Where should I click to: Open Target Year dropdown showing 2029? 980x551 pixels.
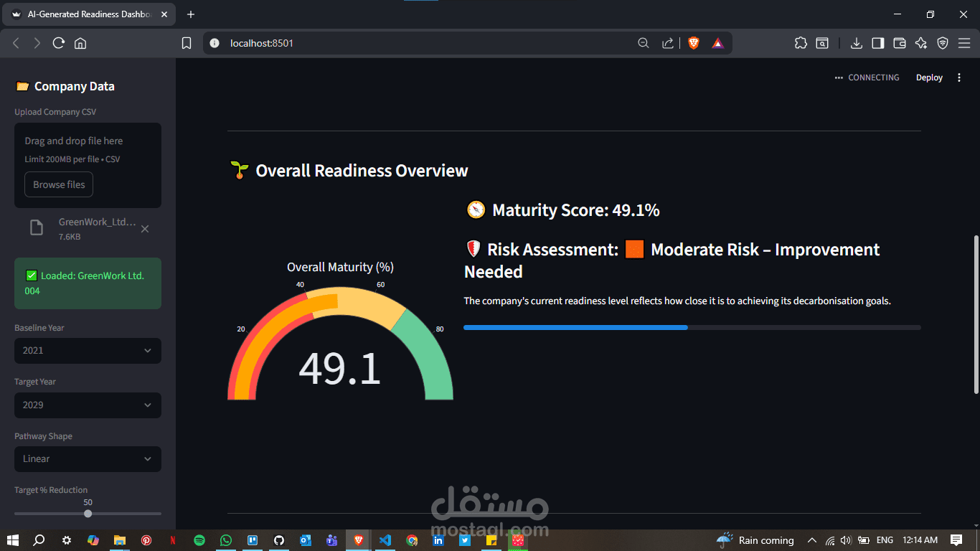coord(88,405)
